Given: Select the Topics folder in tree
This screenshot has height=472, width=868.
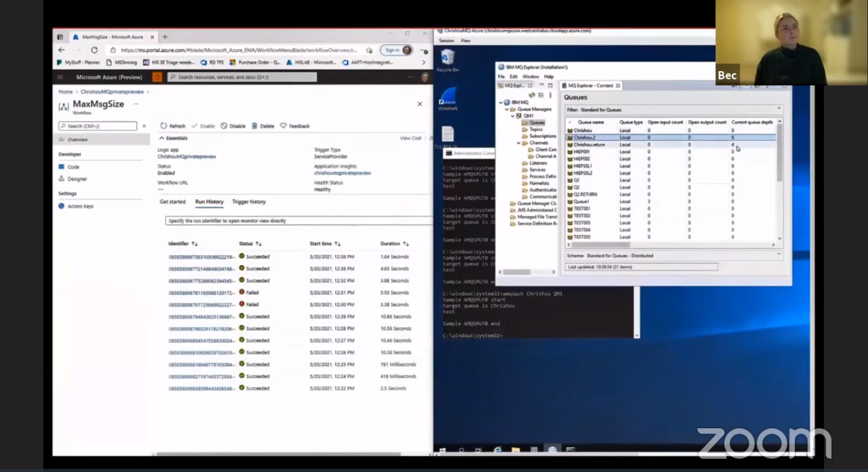Looking at the screenshot, I should [x=536, y=130].
